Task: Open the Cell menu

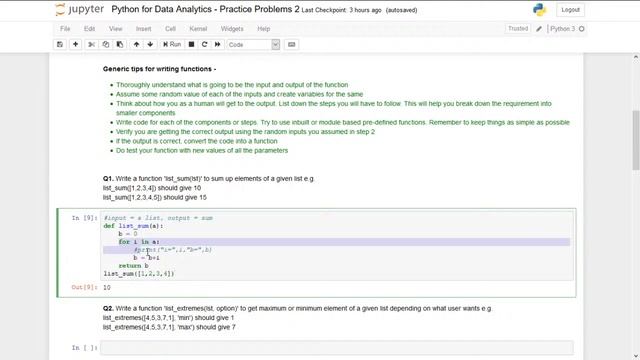Action: [x=170, y=29]
